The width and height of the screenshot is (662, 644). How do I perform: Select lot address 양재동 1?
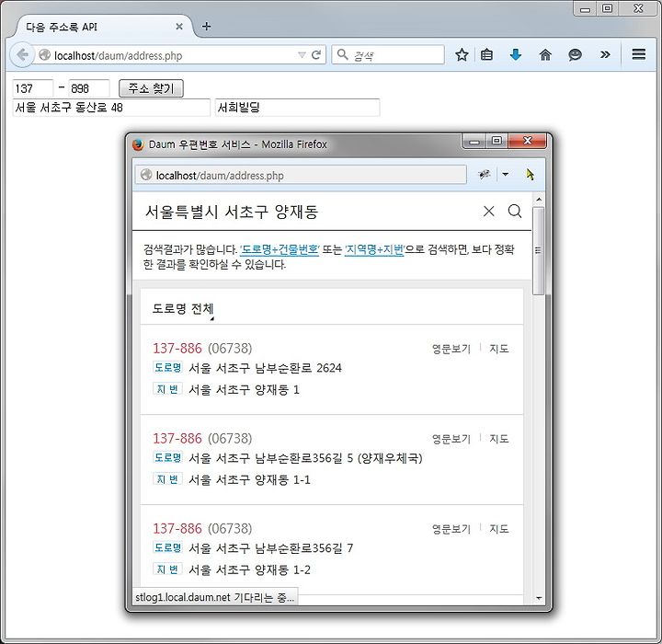(244, 389)
